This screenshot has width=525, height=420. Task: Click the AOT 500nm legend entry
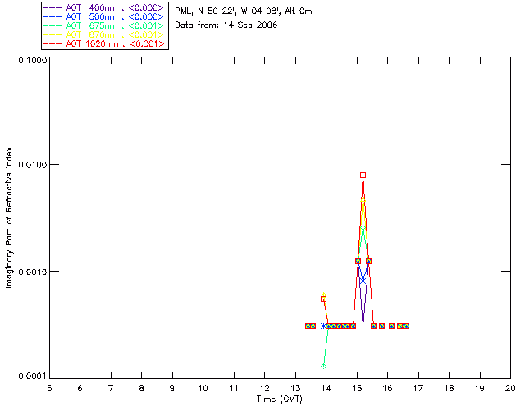click(x=103, y=16)
